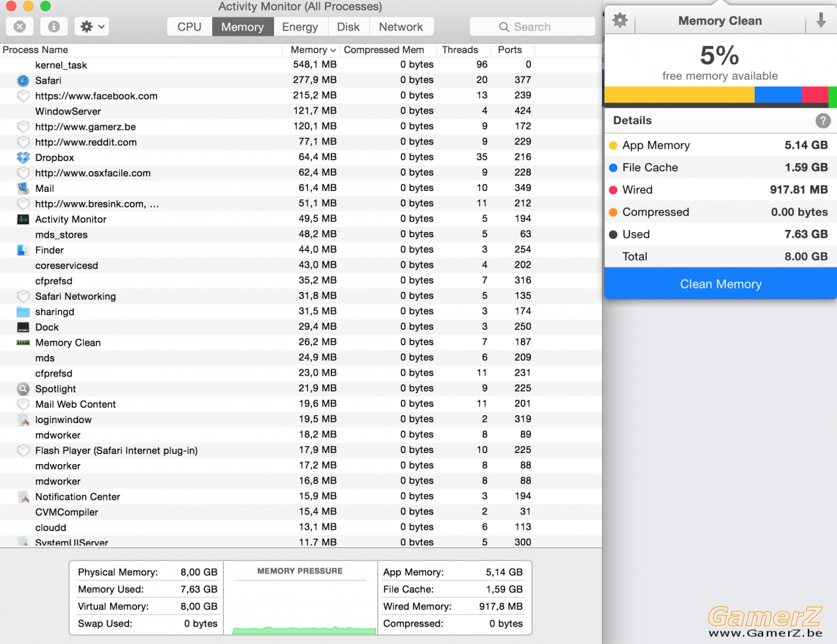837x644 pixels.
Task: Open the Network tab
Action: (x=401, y=26)
